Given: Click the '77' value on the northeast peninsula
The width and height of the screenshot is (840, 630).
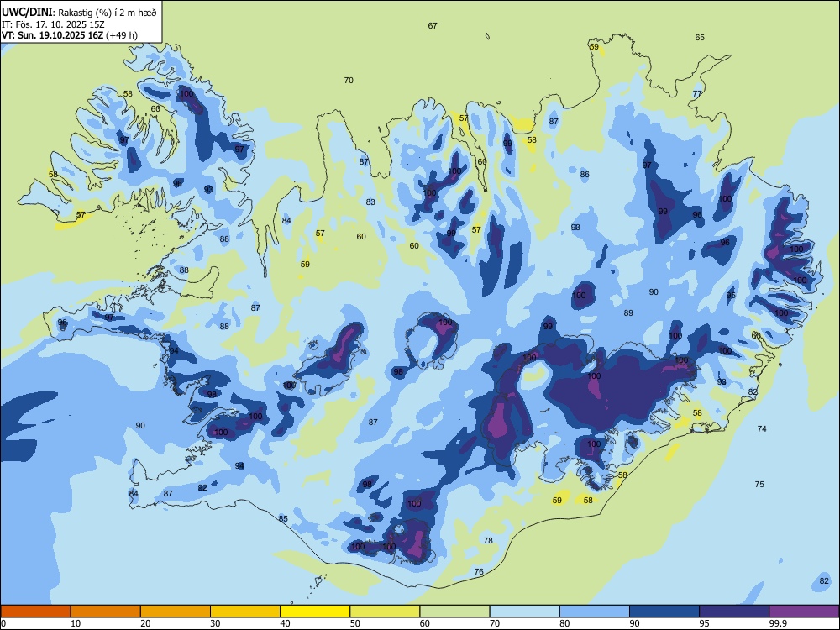Looking at the screenshot, I should [697, 94].
